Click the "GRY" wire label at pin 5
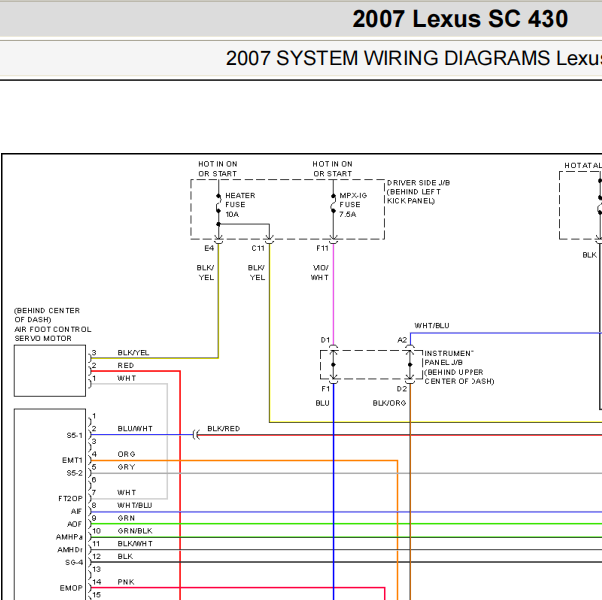 tap(126, 467)
